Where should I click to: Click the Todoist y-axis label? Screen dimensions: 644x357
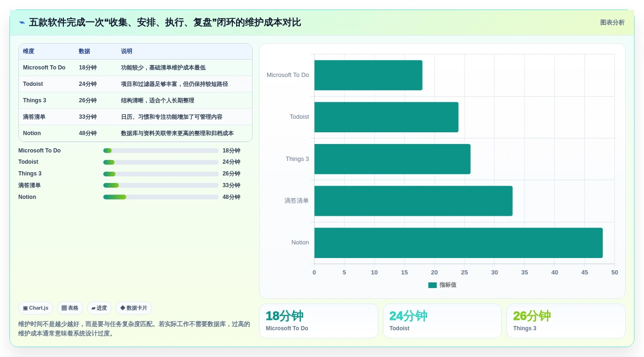point(299,117)
